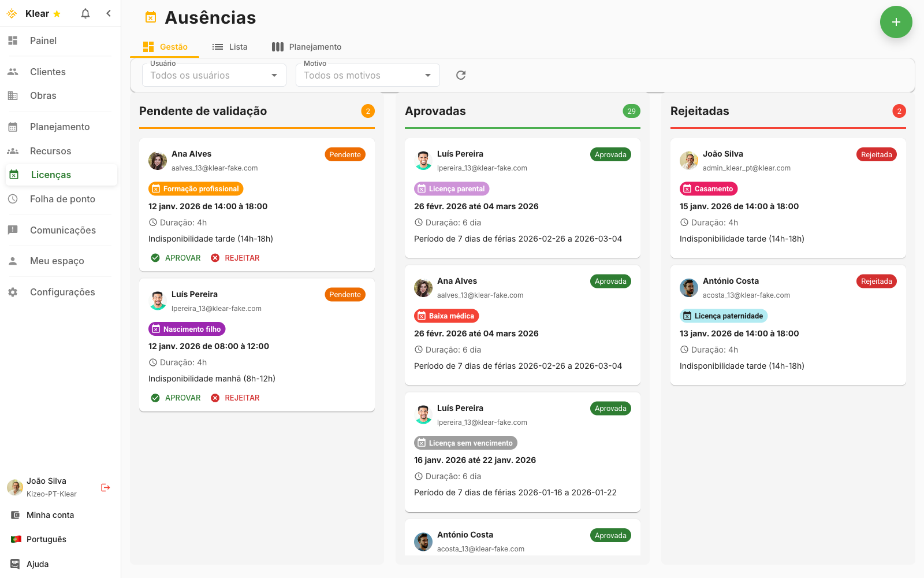The width and height of the screenshot is (924, 578).
Task: Refresh the absences list with the reload icon
Action: [x=461, y=75]
